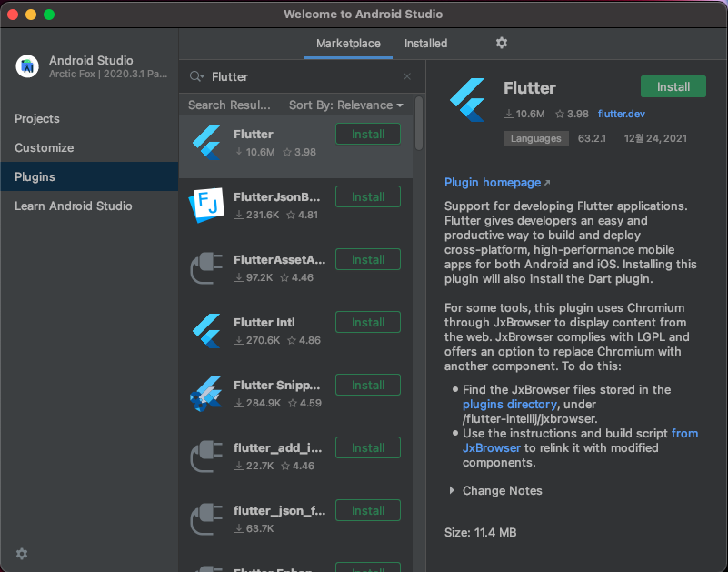Select the flutter_json_f... plugin name
The image size is (728, 572).
tap(280, 511)
